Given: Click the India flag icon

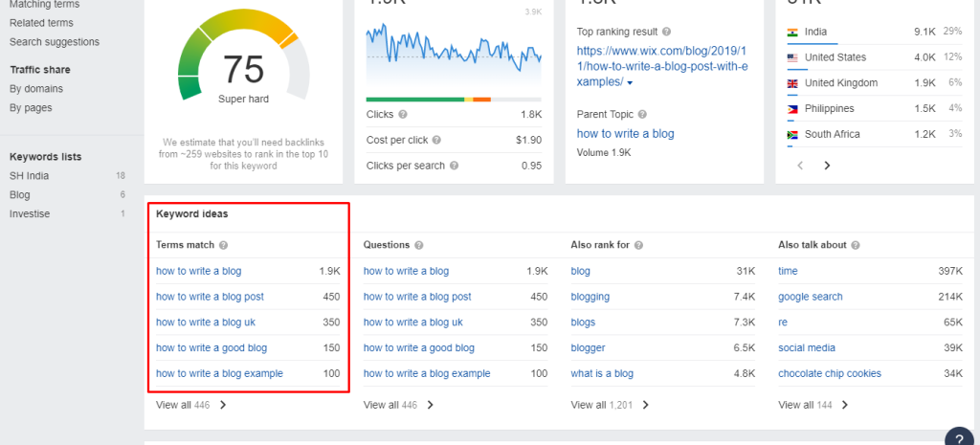Looking at the screenshot, I should pos(792,32).
